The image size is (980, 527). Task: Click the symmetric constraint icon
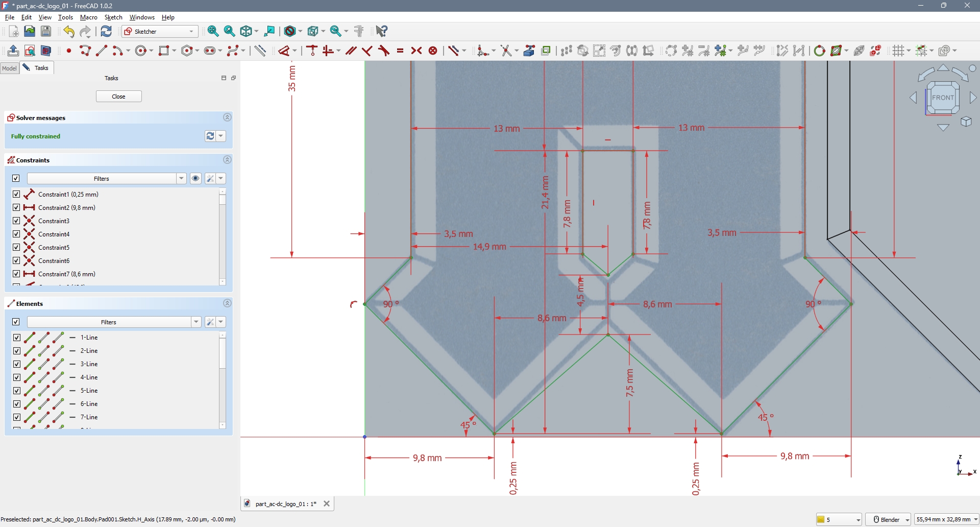[416, 51]
